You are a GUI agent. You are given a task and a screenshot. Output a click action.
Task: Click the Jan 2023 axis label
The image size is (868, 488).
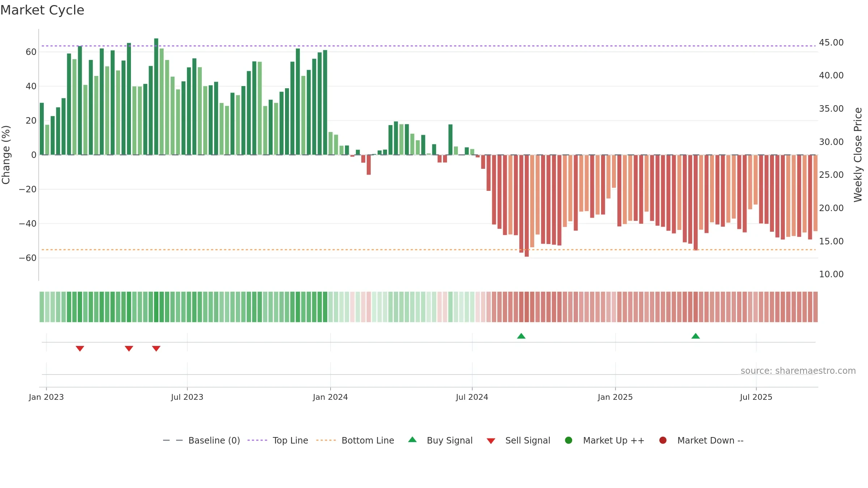click(46, 397)
